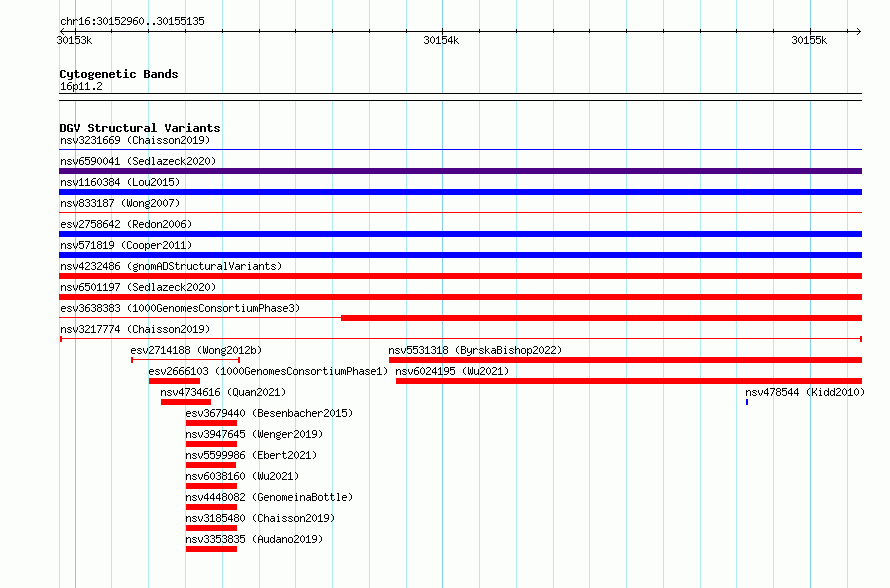Click the red bar under nsv4448082
The width and height of the screenshot is (890, 588).
click(211, 507)
